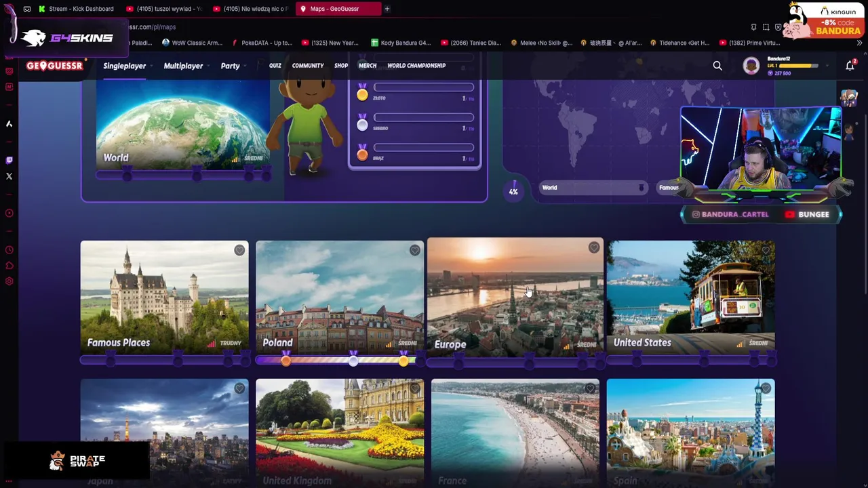868x488 pixels.
Task: Click the silver medal marker on Poland progress
Action: (x=353, y=359)
